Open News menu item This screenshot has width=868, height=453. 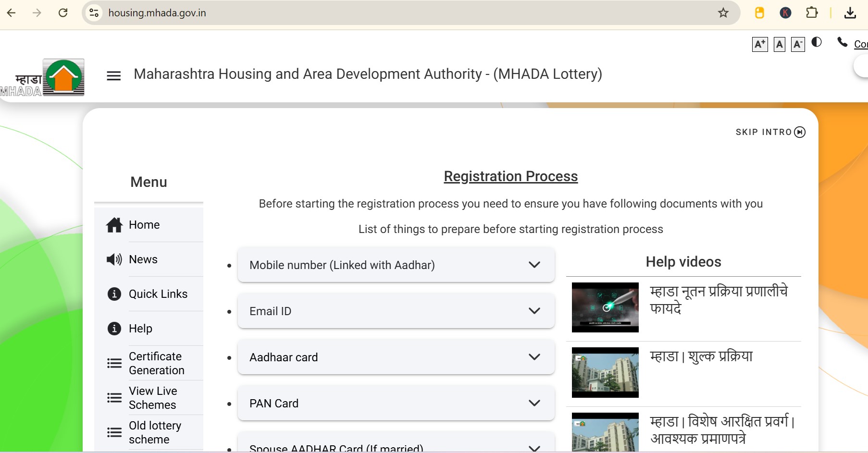tap(149, 259)
